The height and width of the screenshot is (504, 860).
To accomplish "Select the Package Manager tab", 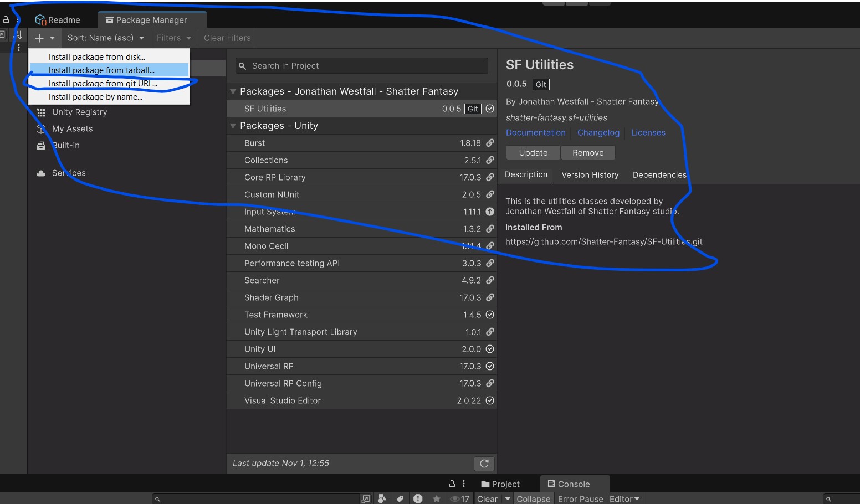I will click(x=152, y=20).
